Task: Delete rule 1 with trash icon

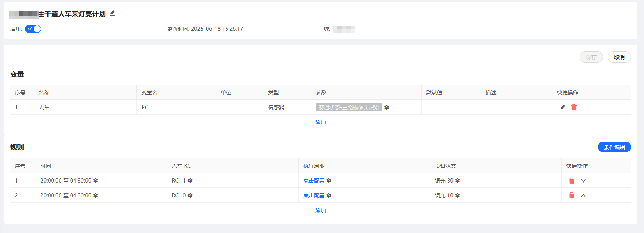Action: pos(572,181)
